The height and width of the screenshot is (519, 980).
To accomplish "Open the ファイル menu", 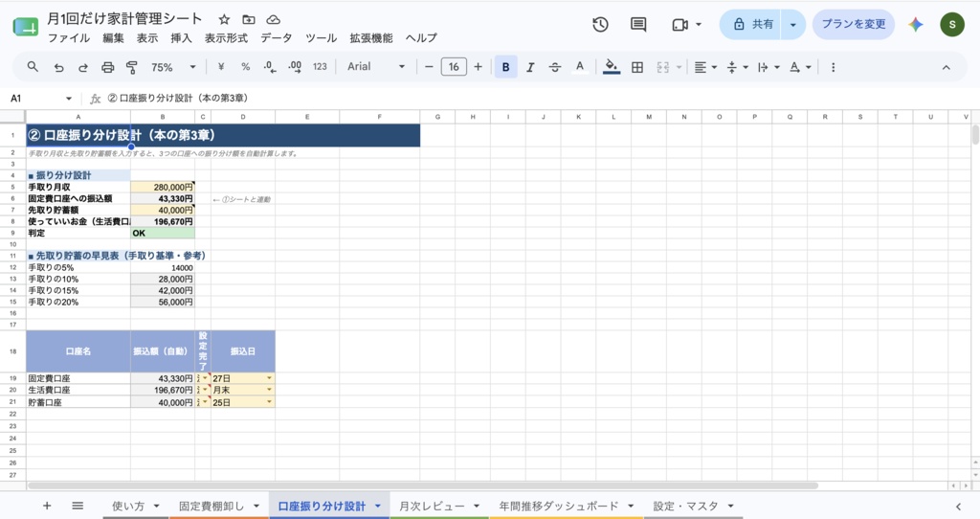I will pyautogui.click(x=69, y=38).
